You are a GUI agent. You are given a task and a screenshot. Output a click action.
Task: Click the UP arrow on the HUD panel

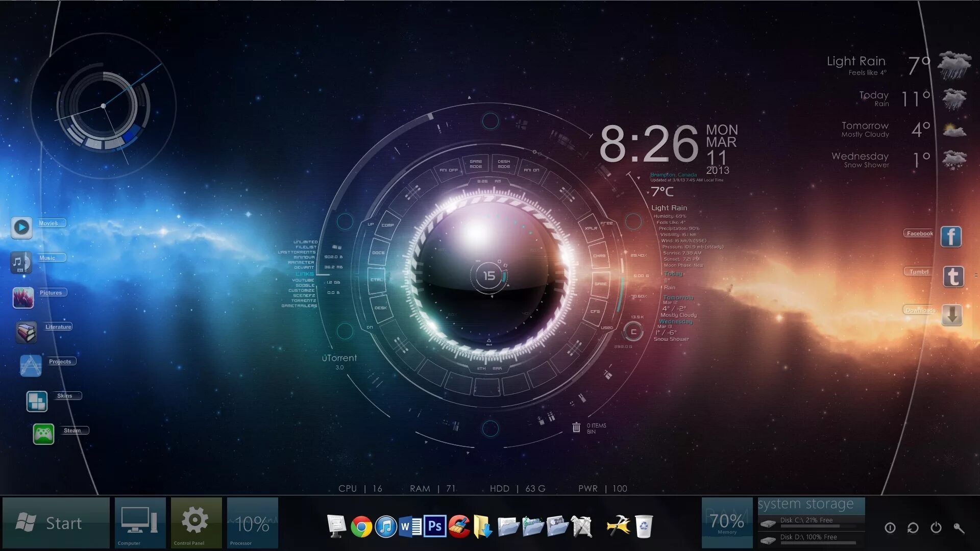click(371, 224)
